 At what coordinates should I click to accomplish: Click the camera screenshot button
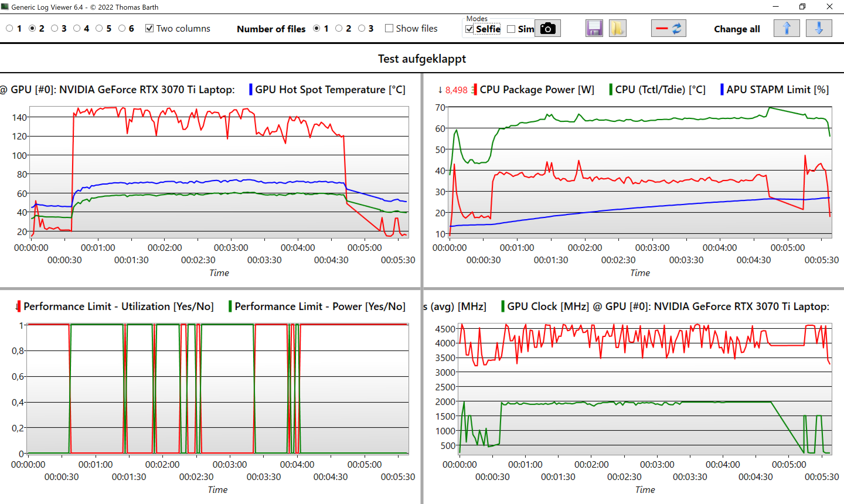pyautogui.click(x=547, y=28)
